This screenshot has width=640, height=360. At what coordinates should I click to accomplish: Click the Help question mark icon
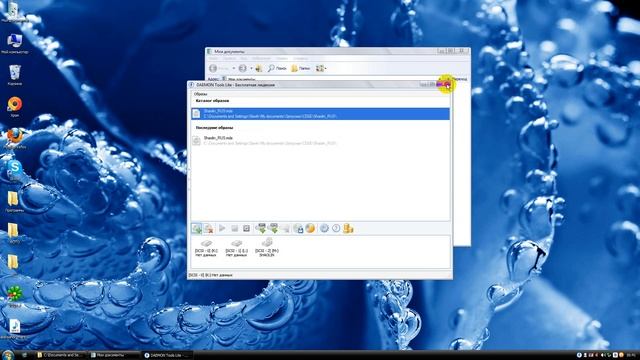point(336,229)
